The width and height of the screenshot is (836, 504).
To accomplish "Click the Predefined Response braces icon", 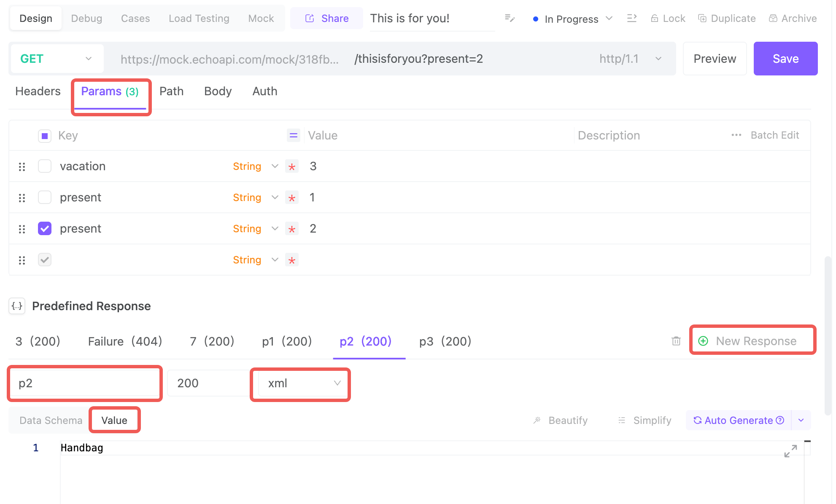I will (17, 306).
